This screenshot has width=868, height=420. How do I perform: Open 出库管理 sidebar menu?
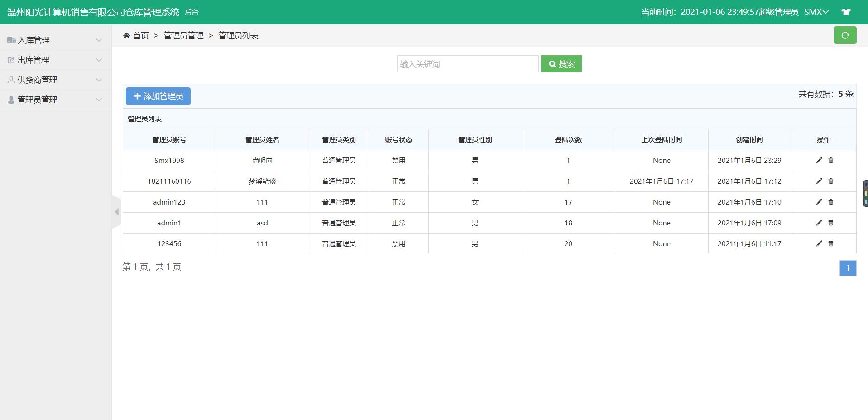pyautogui.click(x=56, y=60)
